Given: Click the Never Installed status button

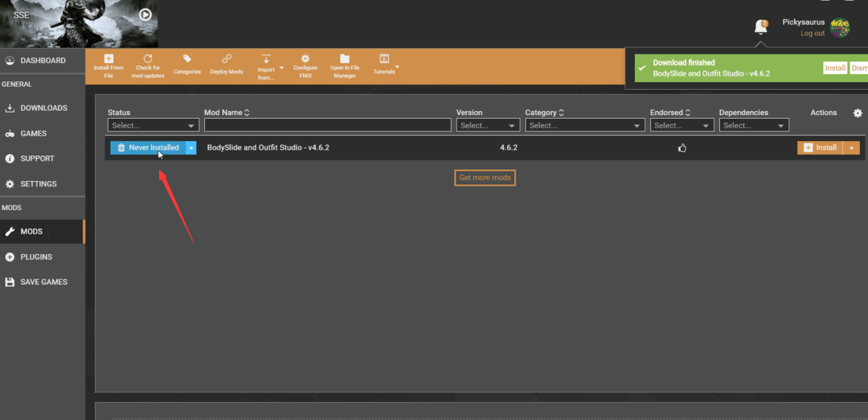Looking at the screenshot, I should pyautogui.click(x=148, y=148).
